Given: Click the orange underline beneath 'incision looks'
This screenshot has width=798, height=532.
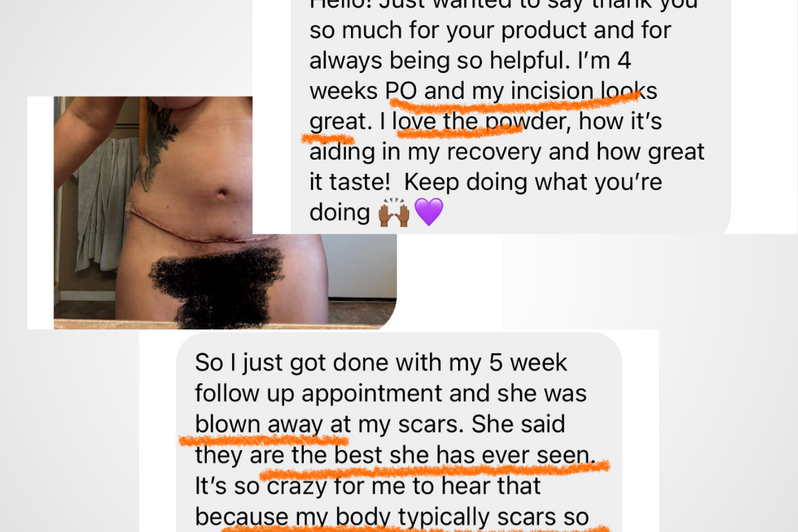Looking at the screenshot, I should (x=514, y=102).
